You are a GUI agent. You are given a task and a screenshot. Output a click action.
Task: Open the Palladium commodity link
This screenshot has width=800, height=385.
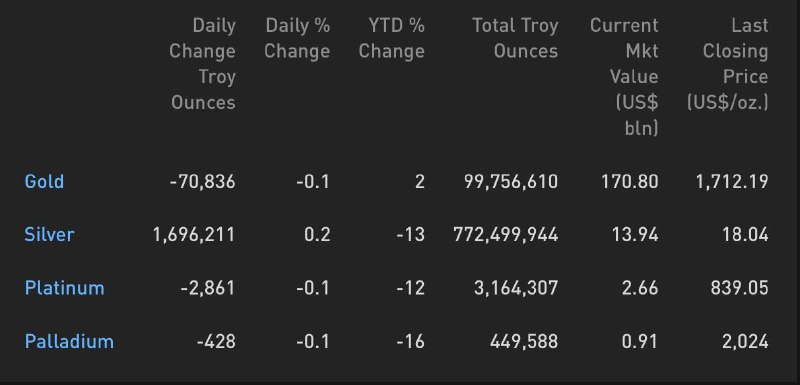[x=69, y=341]
